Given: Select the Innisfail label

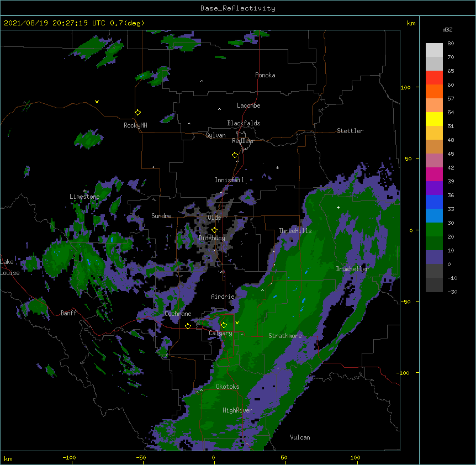Looking at the screenshot, I should tap(229, 180).
